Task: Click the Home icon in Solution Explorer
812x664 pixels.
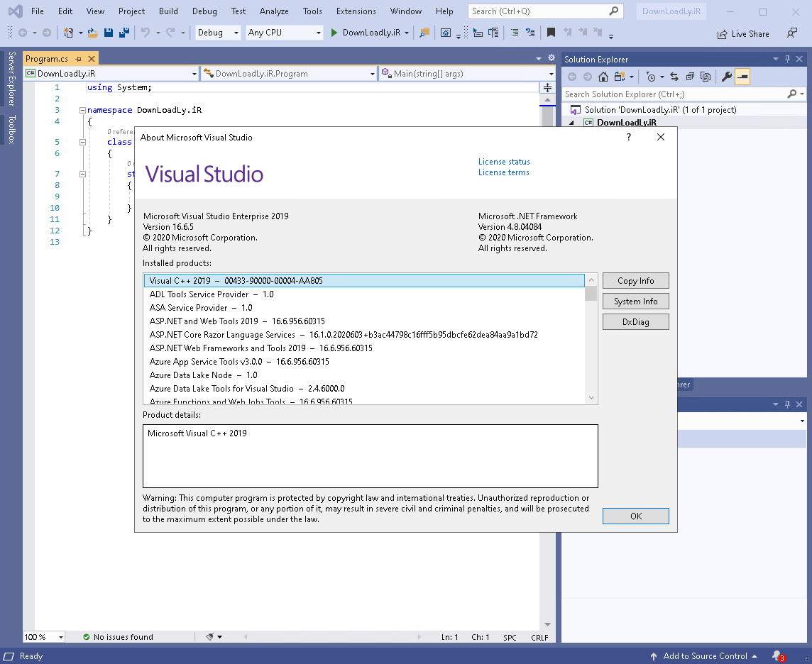Action: (603, 76)
